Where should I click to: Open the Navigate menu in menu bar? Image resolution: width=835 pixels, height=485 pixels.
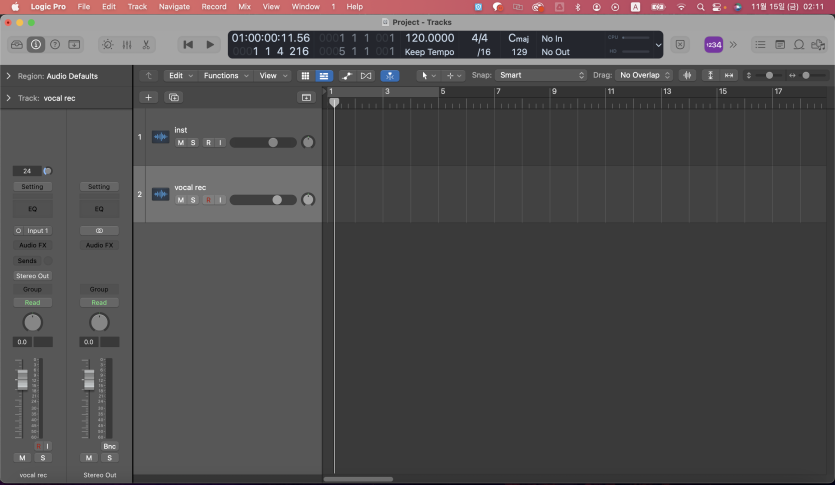pos(174,6)
